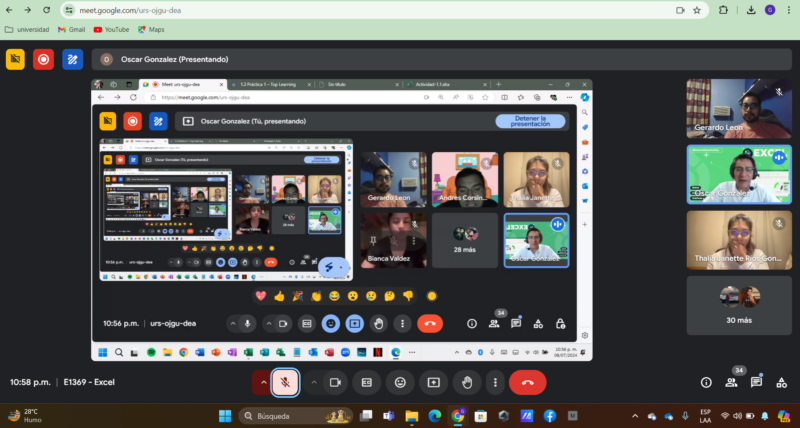
Task: Toggle camera in shared screen's Meet bar
Action: tap(283, 323)
